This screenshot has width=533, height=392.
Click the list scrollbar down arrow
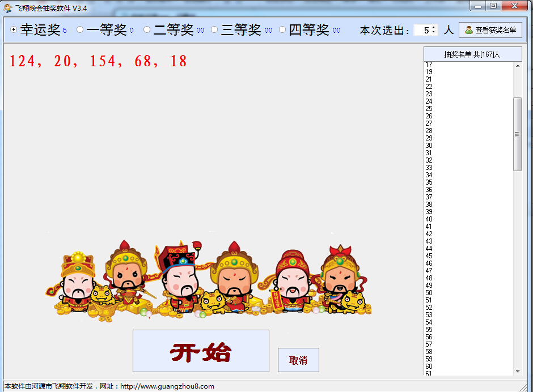518,372
